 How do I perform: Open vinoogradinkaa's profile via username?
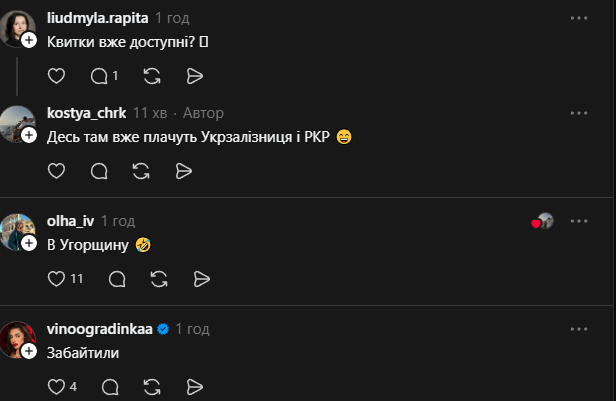(99, 329)
